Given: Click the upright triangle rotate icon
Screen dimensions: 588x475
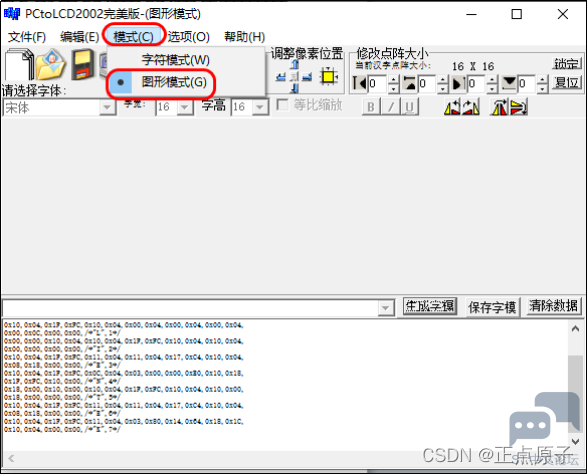Looking at the screenshot, I should [x=499, y=107].
